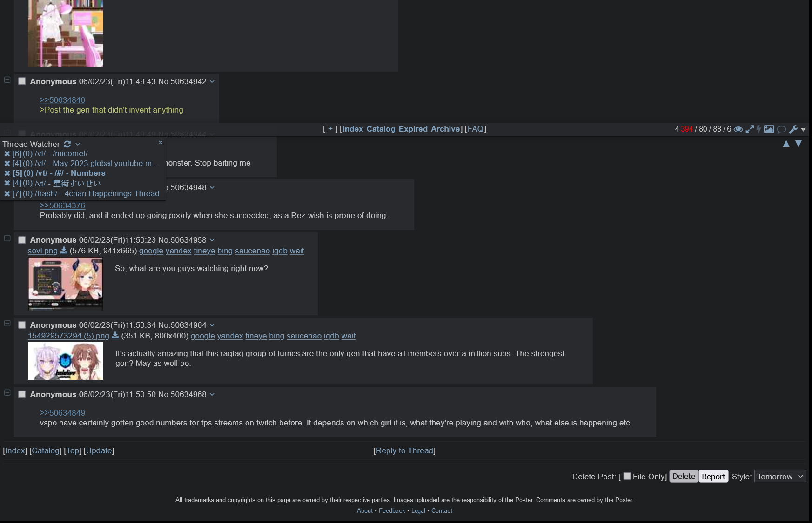The width and height of the screenshot is (812, 523).
Task: Remove /micomet/ thread from watcher with X
Action: click(7, 153)
